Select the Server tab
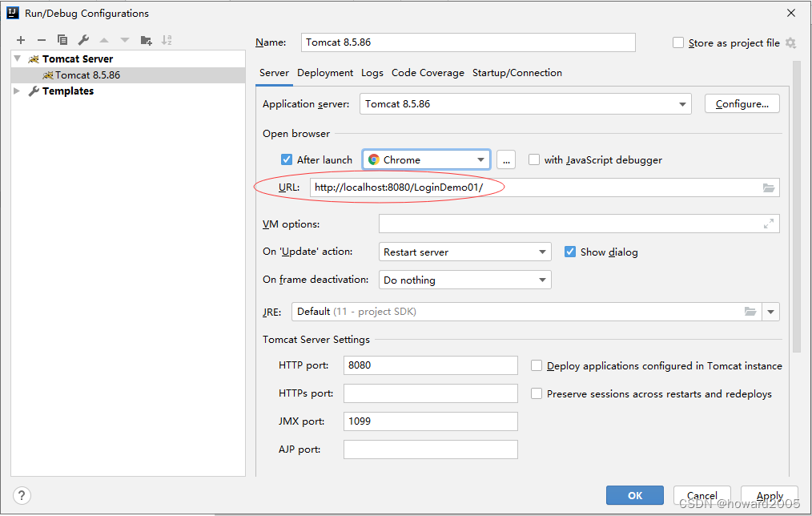Viewport: 812px width, 516px height. coord(274,73)
